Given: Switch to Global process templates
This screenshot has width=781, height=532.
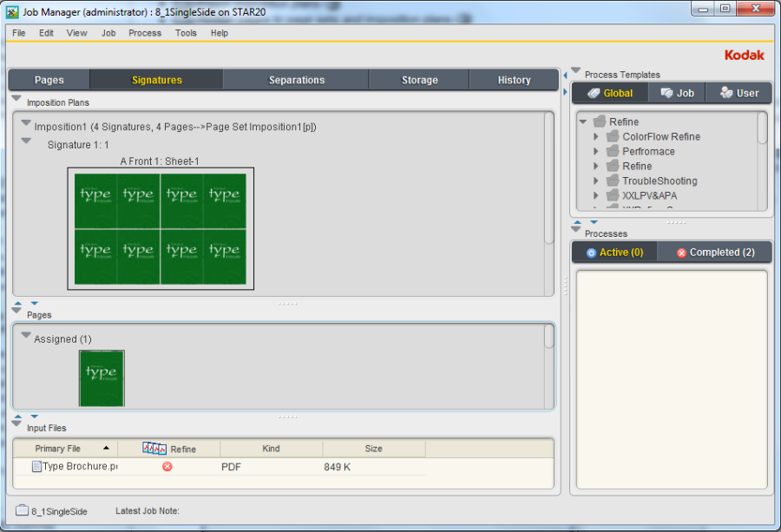Looking at the screenshot, I should point(610,93).
